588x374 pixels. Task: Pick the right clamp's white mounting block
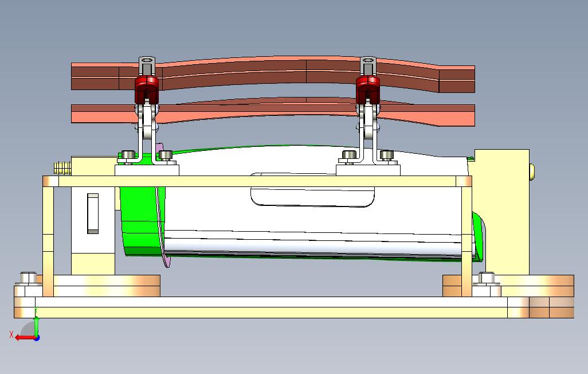368,170
